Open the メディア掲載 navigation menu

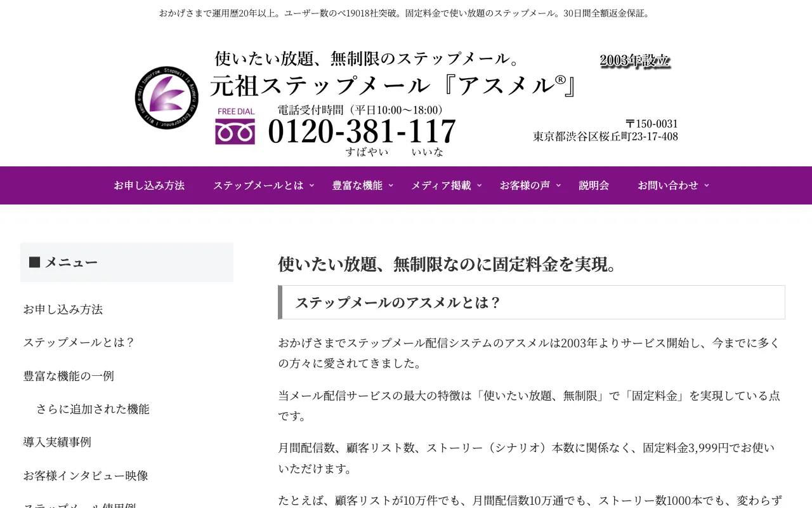click(x=441, y=185)
